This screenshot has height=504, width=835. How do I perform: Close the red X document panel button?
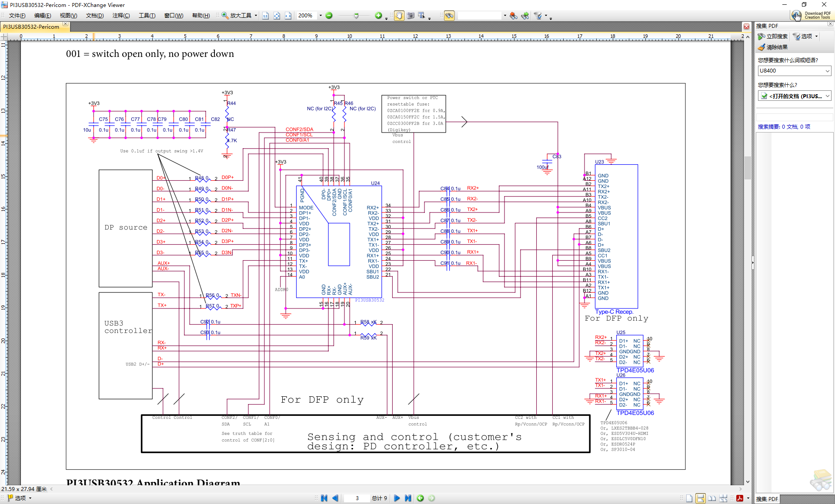(746, 27)
